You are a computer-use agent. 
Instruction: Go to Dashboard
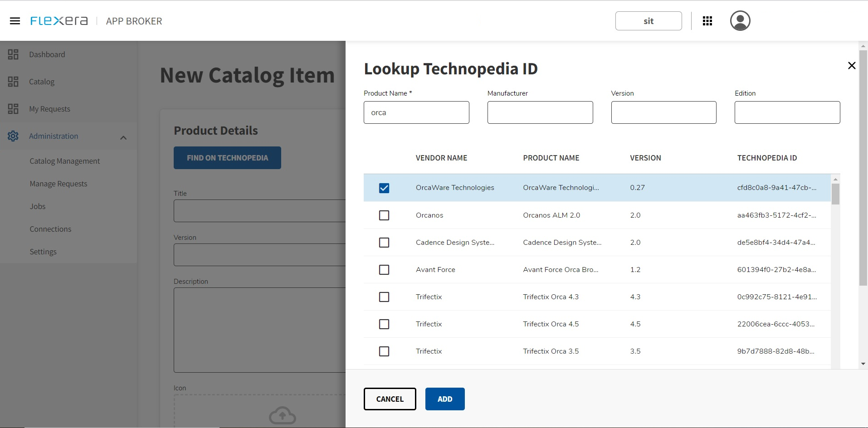click(47, 54)
